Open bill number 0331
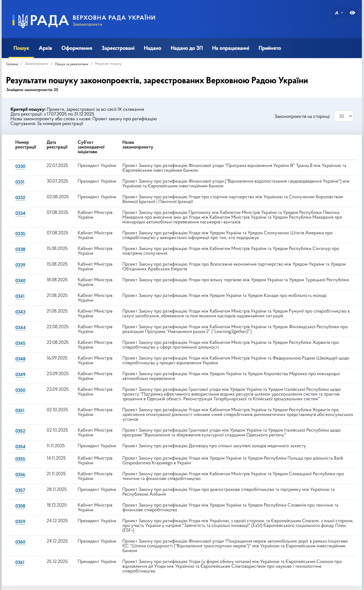 [20, 182]
